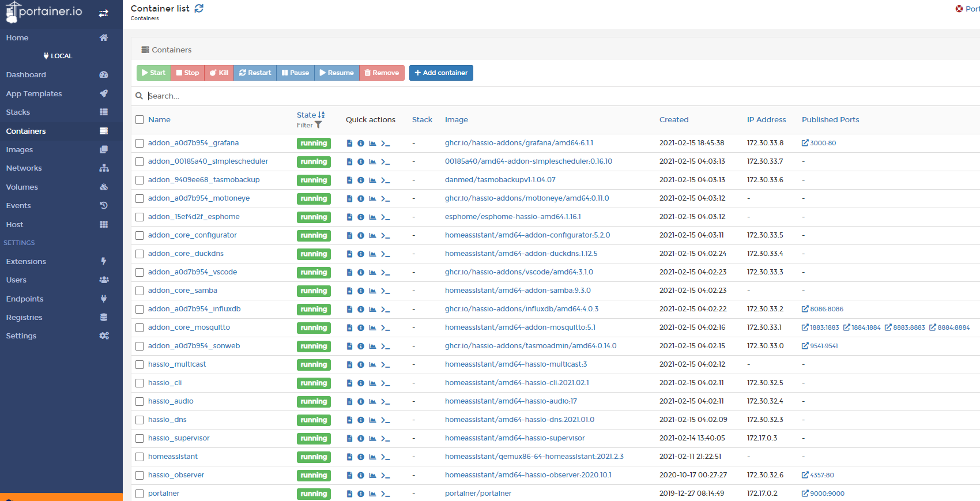Sort containers by Created column
Screen dimensions: 980x501
(x=674, y=120)
